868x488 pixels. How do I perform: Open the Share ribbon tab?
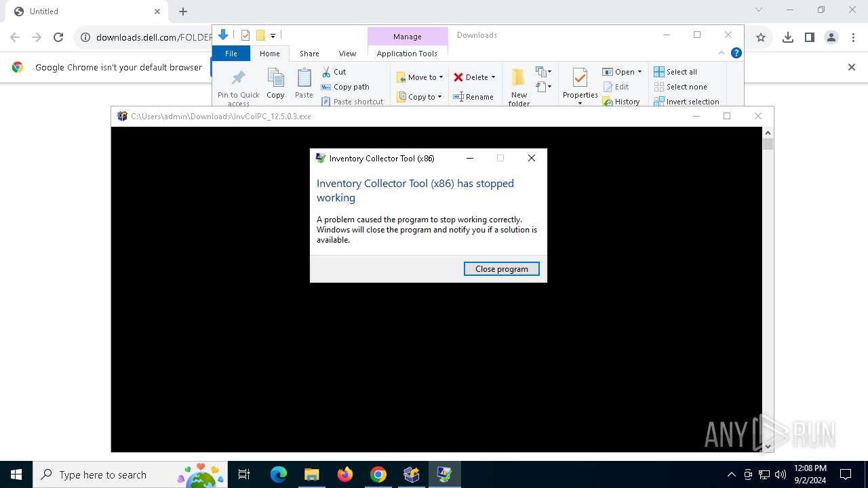tap(309, 54)
